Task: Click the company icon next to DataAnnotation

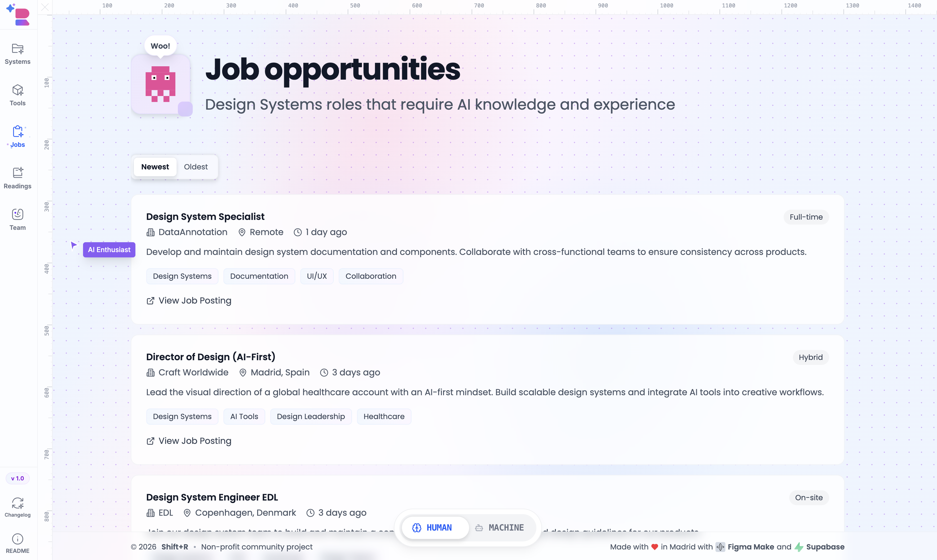Action: [x=151, y=232]
